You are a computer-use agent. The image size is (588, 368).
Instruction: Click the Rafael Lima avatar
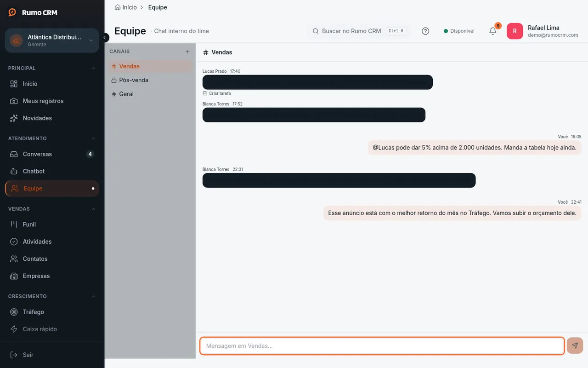click(514, 31)
